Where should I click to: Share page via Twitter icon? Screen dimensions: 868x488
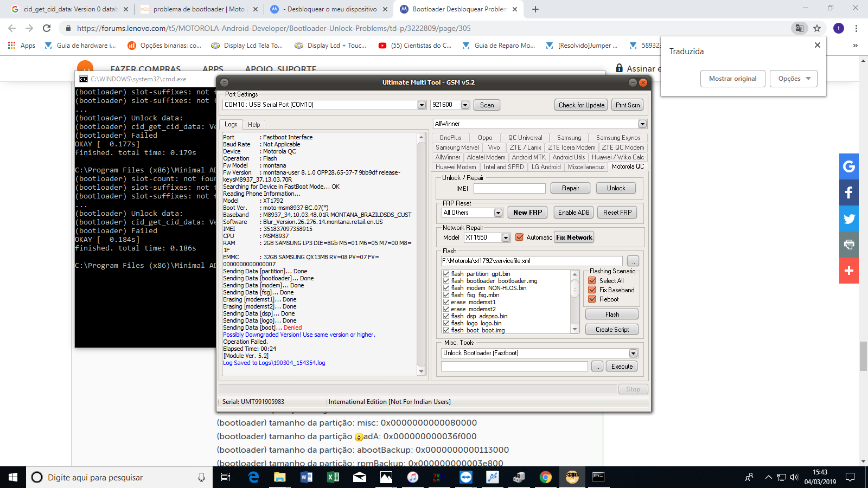[849, 219]
